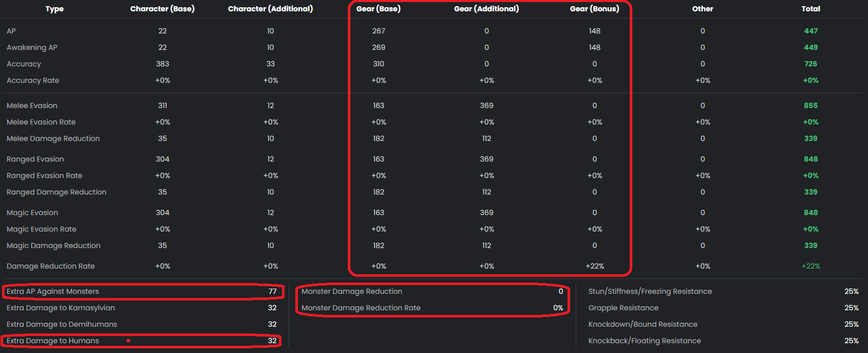Click the AP row label
Screen dimensions: 868x353
click(11, 31)
